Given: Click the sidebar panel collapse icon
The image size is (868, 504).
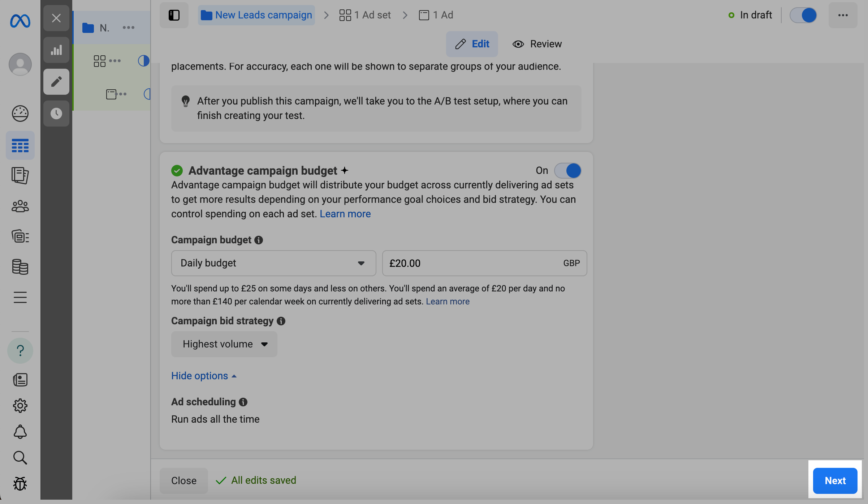Looking at the screenshot, I should click(174, 15).
